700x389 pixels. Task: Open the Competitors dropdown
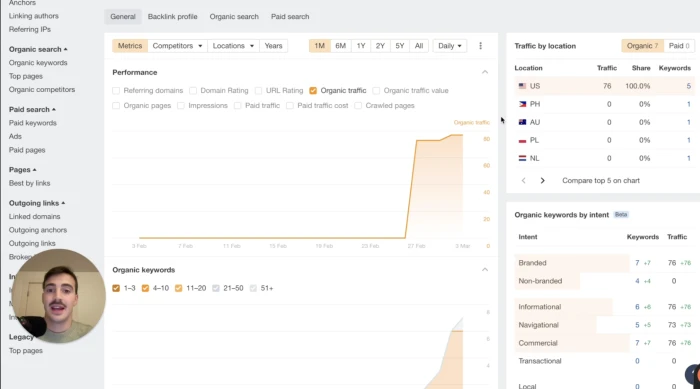177,46
